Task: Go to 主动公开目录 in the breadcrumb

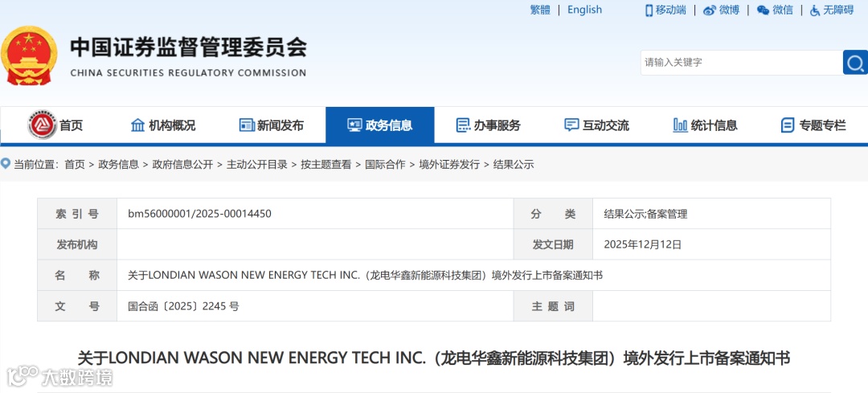Action: tap(257, 165)
